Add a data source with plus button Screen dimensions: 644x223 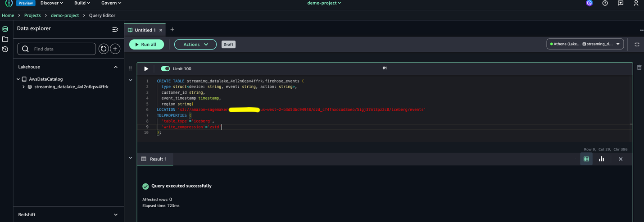coord(115,49)
